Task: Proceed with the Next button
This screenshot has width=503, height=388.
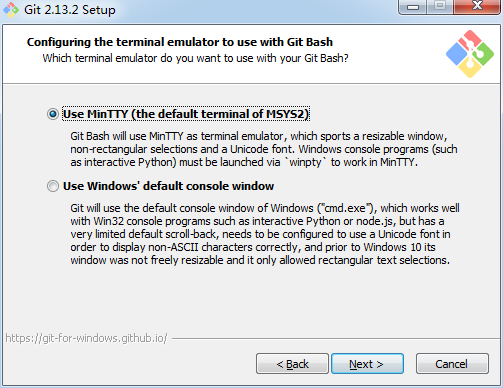Action: pyautogui.click(x=367, y=364)
